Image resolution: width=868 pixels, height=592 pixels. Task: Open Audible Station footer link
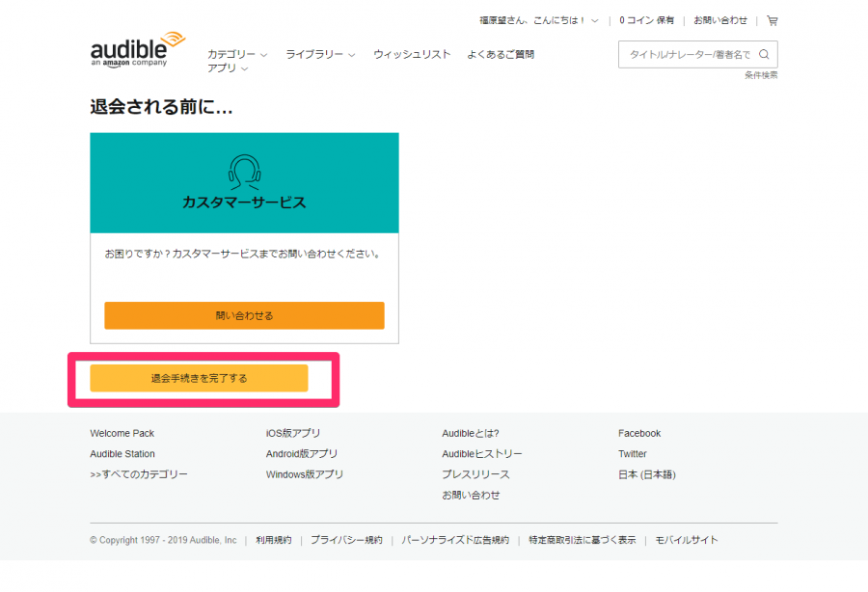(122, 454)
